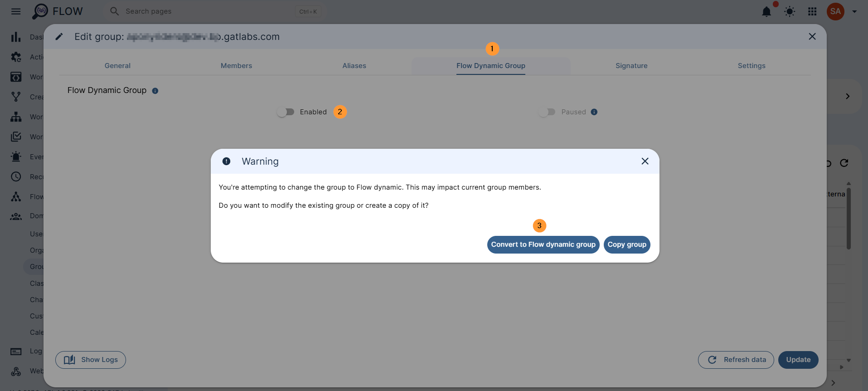Click Convert to Flow dynamic group
The image size is (868, 391).
tap(543, 244)
